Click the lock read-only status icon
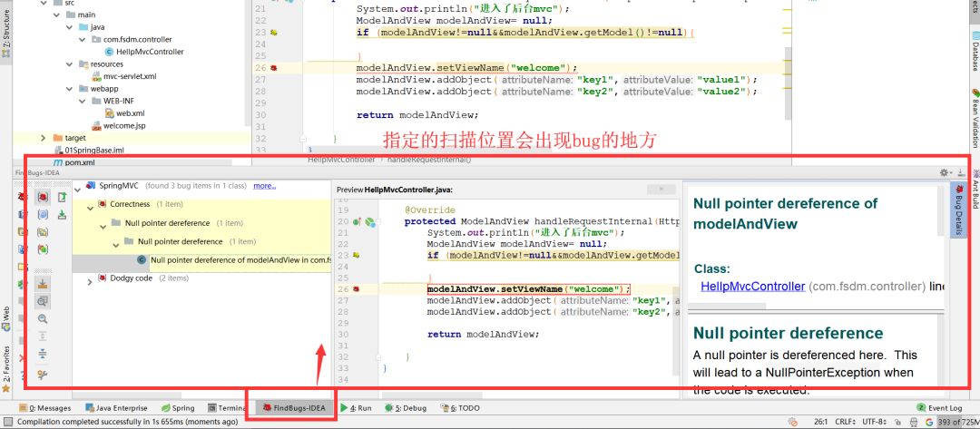 pos(897,423)
